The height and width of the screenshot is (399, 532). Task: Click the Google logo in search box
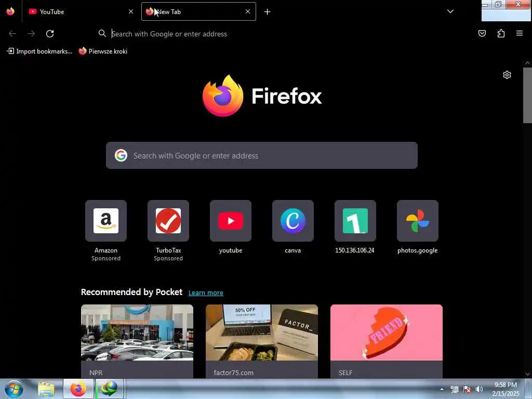pos(121,155)
